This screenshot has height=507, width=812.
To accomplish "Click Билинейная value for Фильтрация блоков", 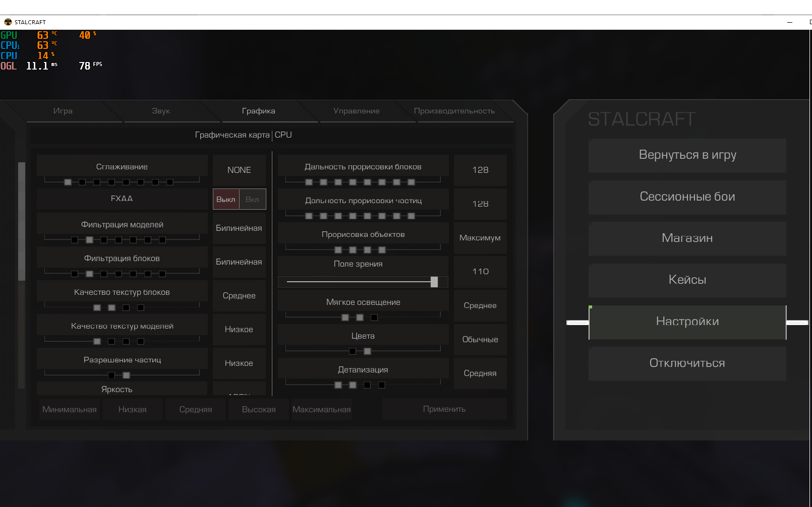I will click(x=239, y=262).
